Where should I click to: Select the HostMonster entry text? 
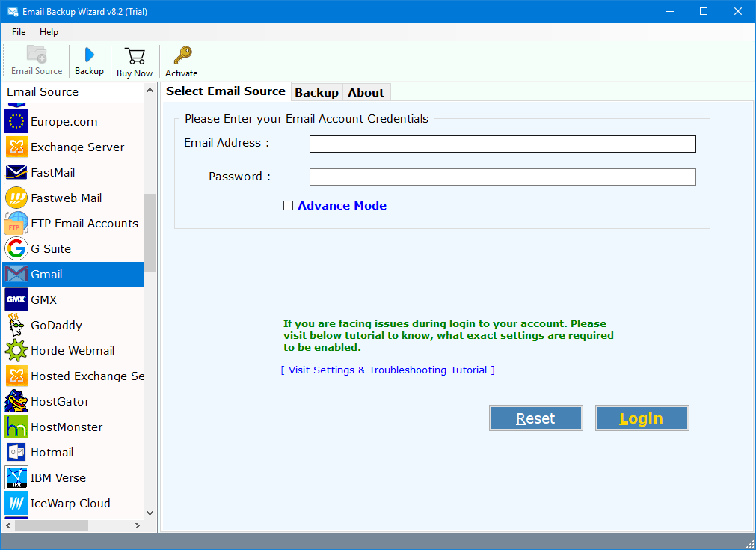point(67,427)
